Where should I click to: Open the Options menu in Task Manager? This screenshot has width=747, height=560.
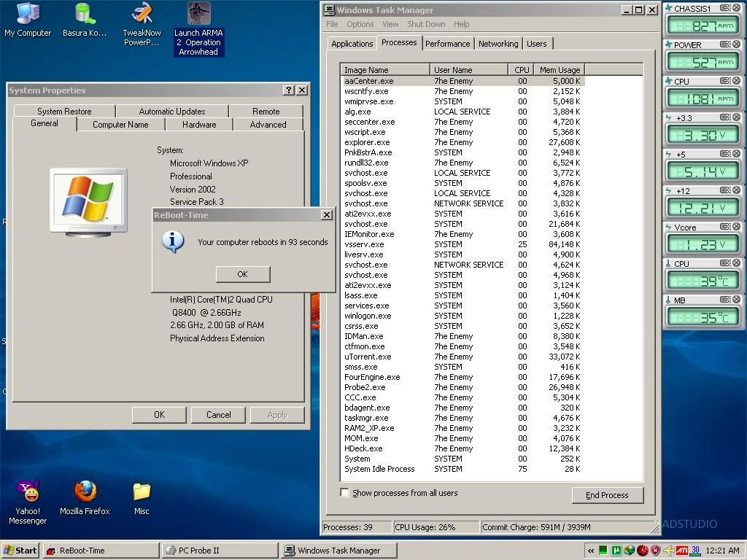(360, 24)
